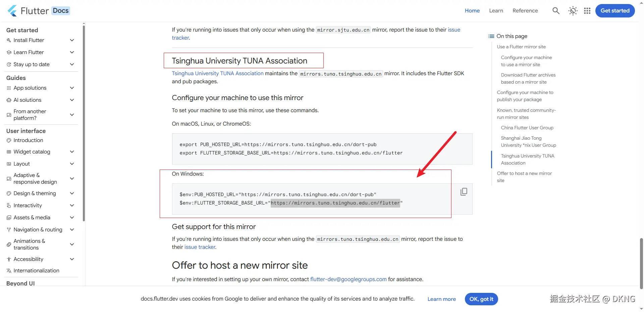Open the Reference nav item
644x312 pixels.
tap(525, 11)
